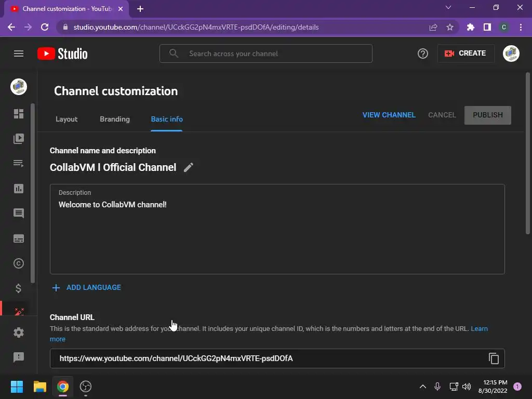This screenshot has height=399, width=532.
Task: Click into the Description text box
Action: 277,229
